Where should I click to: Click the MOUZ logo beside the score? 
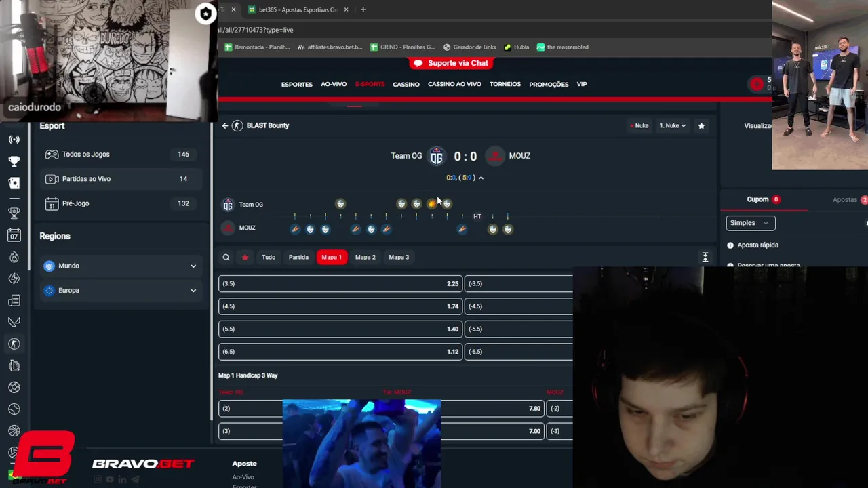click(x=496, y=156)
